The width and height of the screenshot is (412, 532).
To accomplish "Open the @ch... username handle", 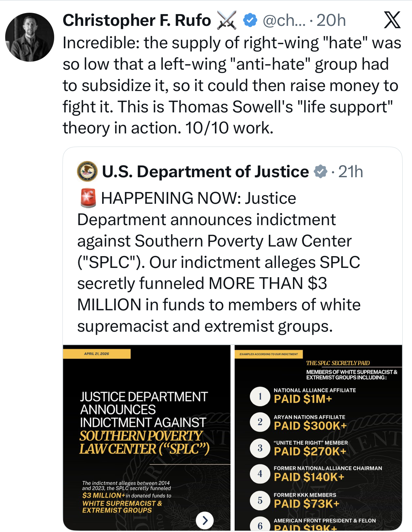I will (x=284, y=20).
